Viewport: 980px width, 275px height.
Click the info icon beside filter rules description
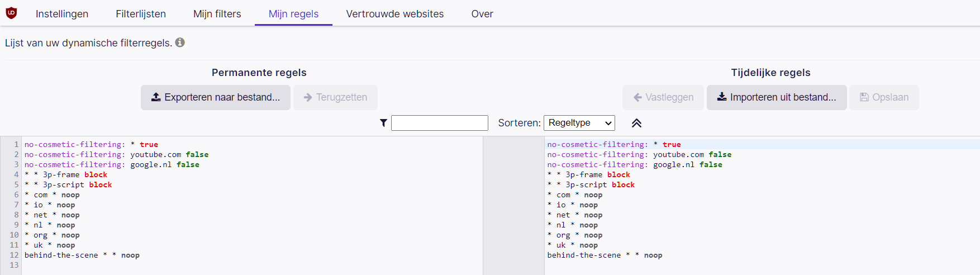(x=180, y=42)
